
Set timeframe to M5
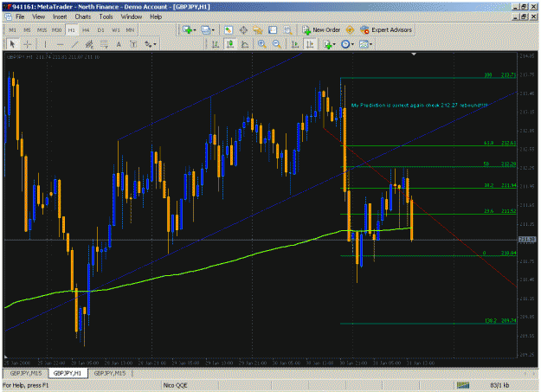tap(27, 30)
